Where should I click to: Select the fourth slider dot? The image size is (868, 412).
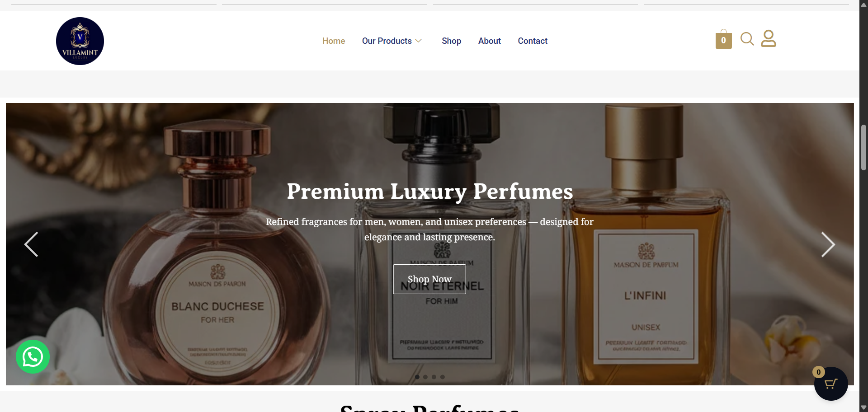pyautogui.click(x=443, y=377)
